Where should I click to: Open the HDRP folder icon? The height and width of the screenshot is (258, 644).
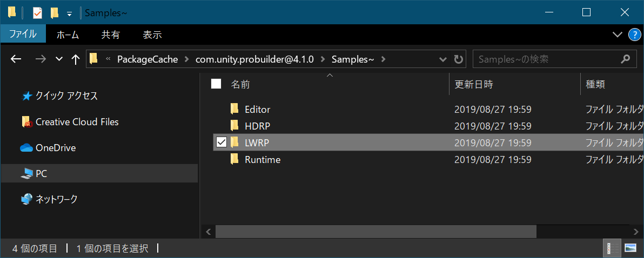[234, 126]
